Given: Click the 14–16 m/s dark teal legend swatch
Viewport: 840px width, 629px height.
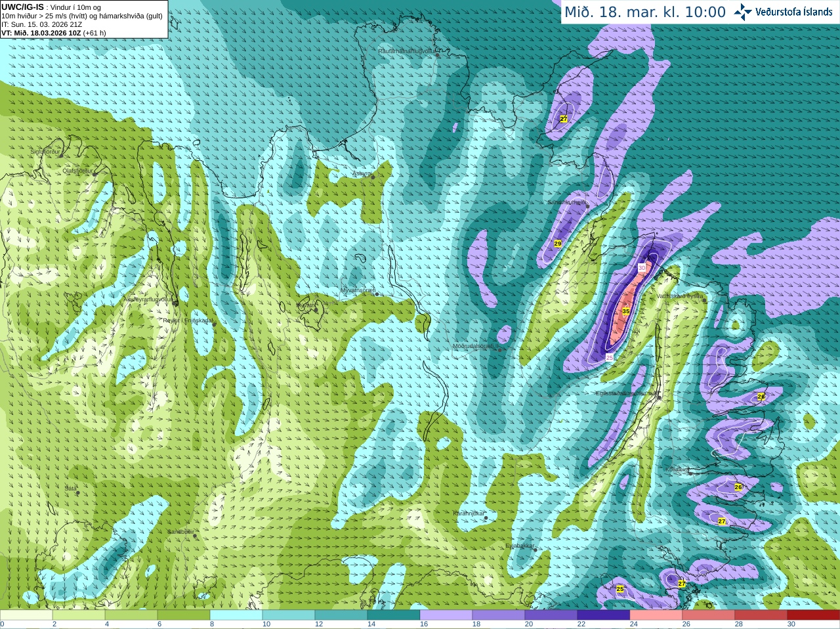Looking at the screenshot, I should [x=394, y=615].
